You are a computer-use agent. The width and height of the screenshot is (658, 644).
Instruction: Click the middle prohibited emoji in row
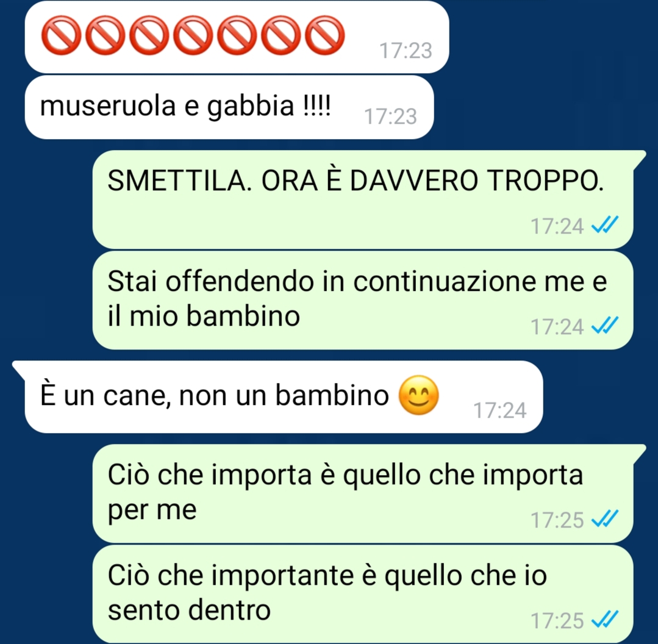pyautogui.click(x=193, y=35)
